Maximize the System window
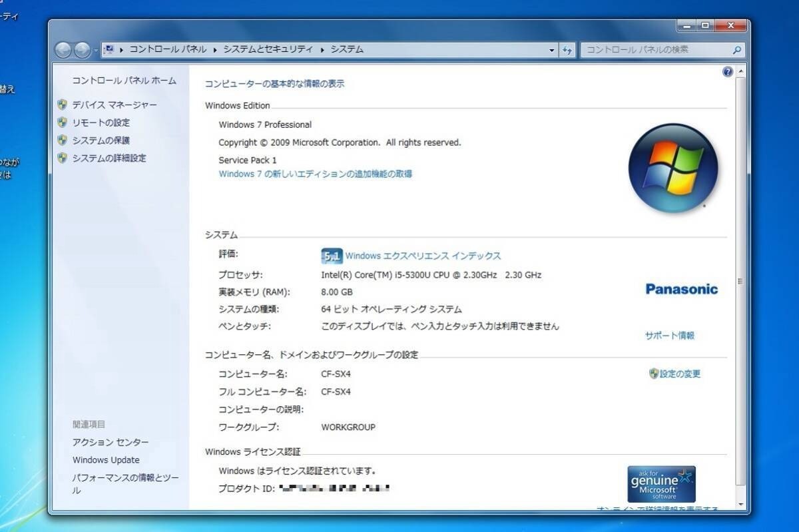Image resolution: width=799 pixels, height=532 pixels. coord(704,25)
